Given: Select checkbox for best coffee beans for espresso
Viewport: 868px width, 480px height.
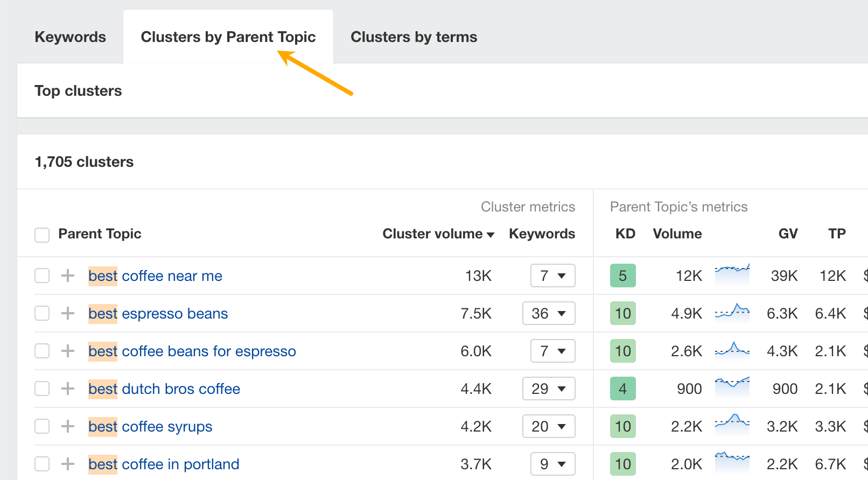Looking at the screenshot, I should (x=42, y=351).
